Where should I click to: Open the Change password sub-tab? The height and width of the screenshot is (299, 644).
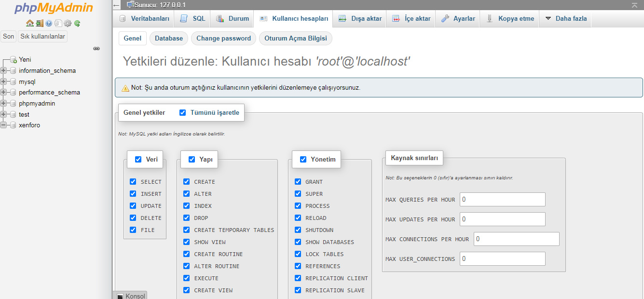pyautogui.click(x=224, y=39)
